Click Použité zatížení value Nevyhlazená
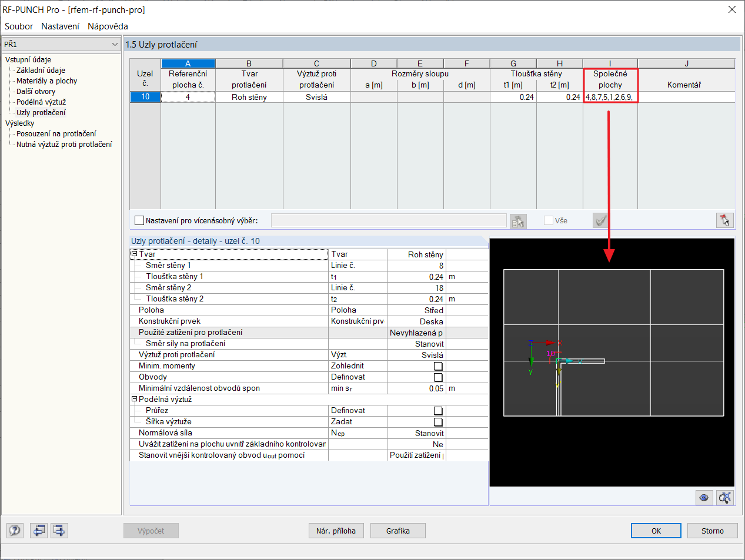The image size is (745, 560). (417, 333)
